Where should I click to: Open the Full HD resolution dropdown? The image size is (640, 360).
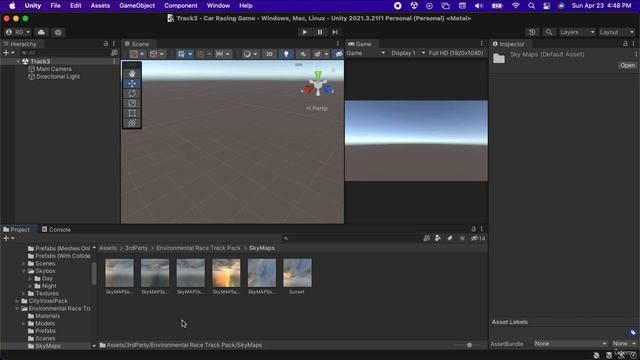[456, 53]
